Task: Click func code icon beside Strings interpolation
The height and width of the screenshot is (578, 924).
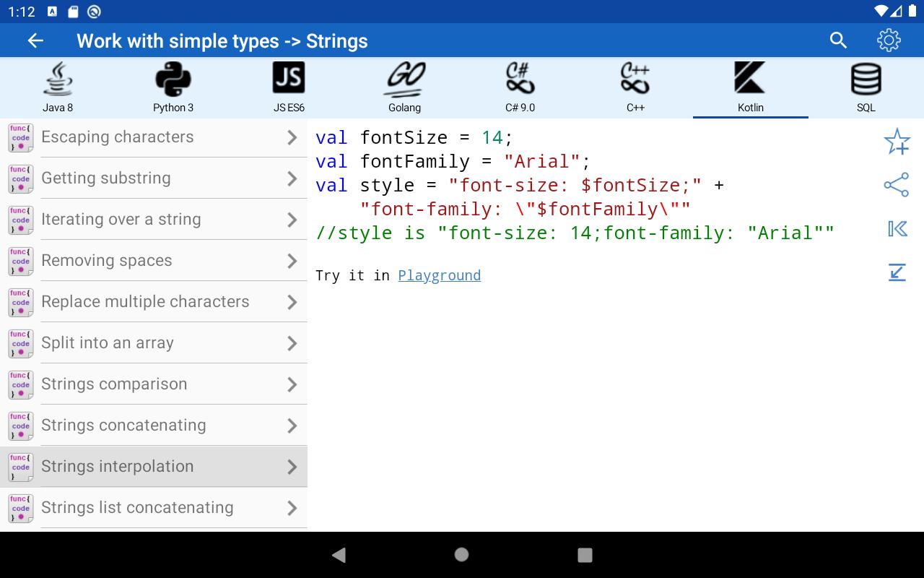Action: click(21, 467)
